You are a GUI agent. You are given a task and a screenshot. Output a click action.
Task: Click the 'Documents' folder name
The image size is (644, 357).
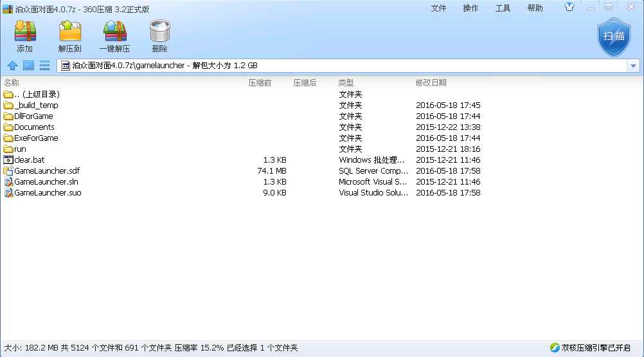[x=34, y=127]
